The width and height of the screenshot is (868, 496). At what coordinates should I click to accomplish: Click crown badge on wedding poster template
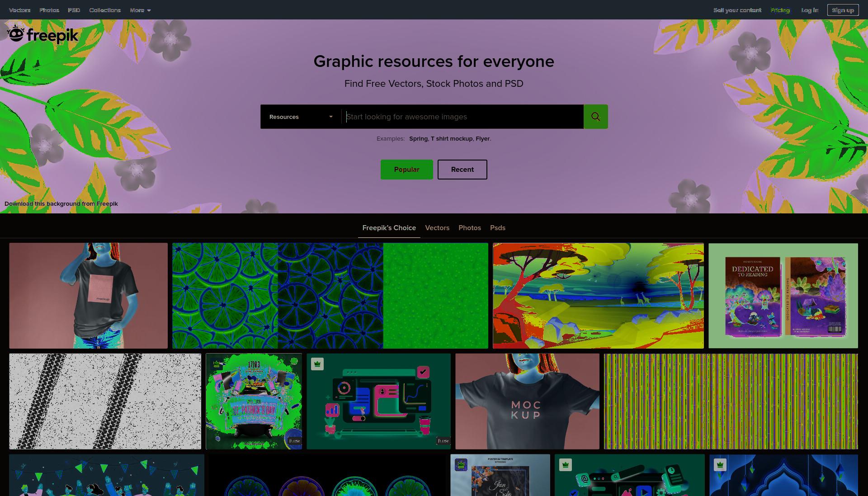tap(461, 464)
